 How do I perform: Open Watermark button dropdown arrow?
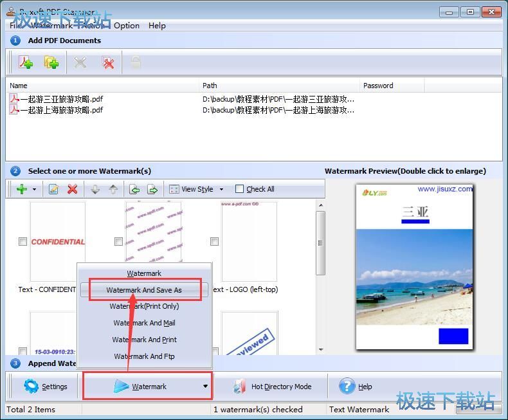point(205,386)
